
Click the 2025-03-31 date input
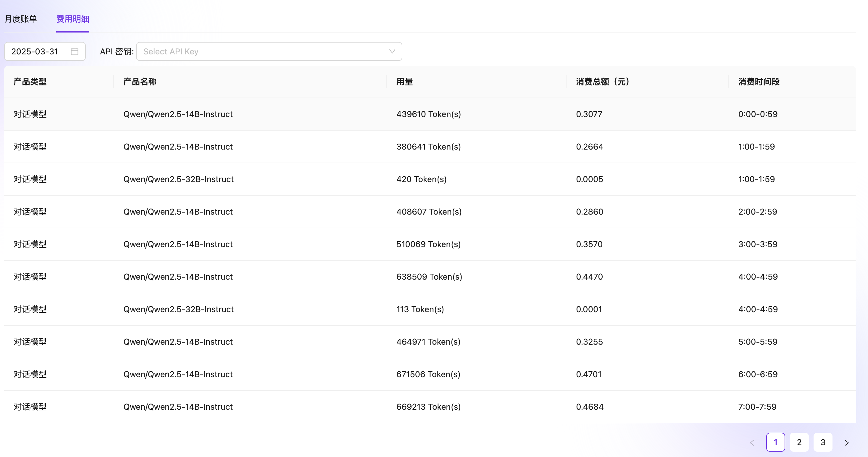point(35,51)
